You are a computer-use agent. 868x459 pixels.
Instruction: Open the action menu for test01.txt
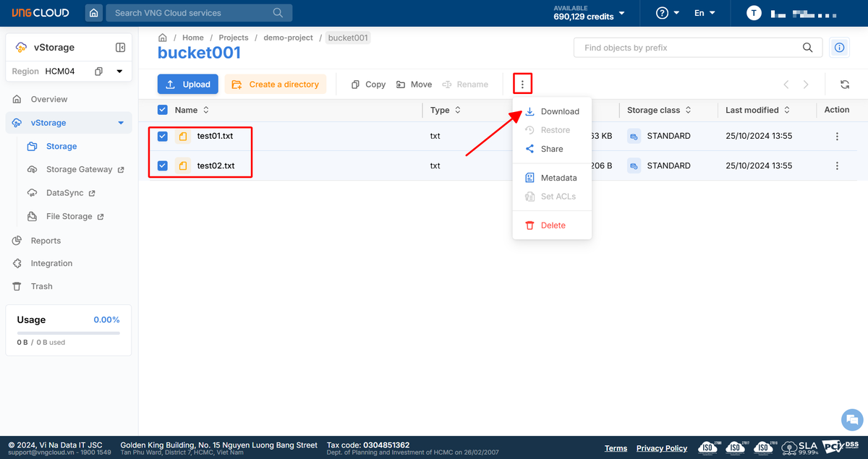(837, 136)
